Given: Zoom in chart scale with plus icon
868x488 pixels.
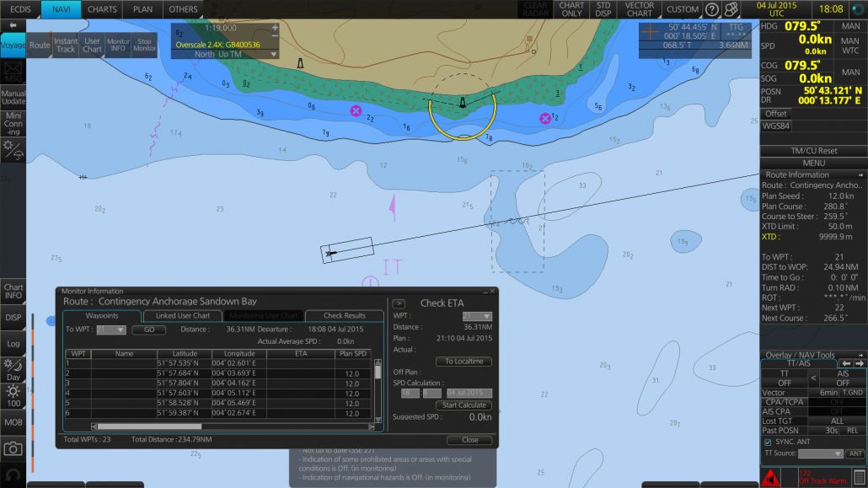Looking at the screenshot, I should pos(275,28).
